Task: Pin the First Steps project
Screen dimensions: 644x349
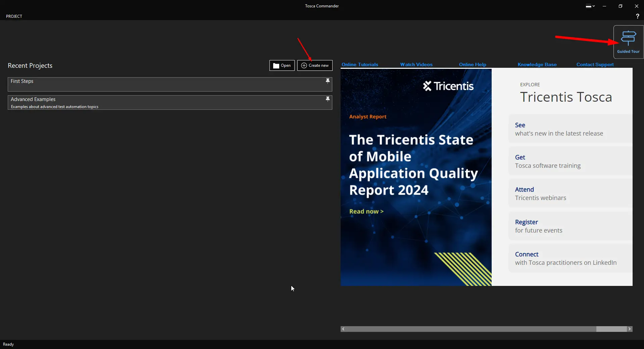Action: (328, 81)
